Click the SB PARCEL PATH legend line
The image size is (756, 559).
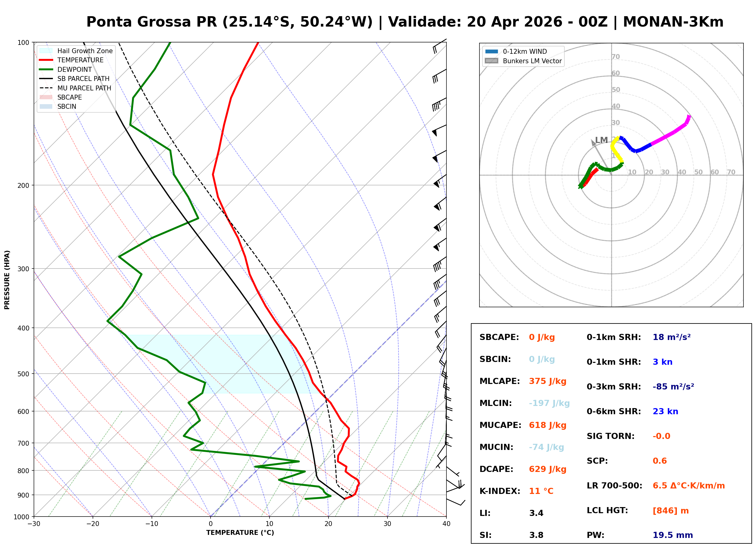tap(46, 79)
